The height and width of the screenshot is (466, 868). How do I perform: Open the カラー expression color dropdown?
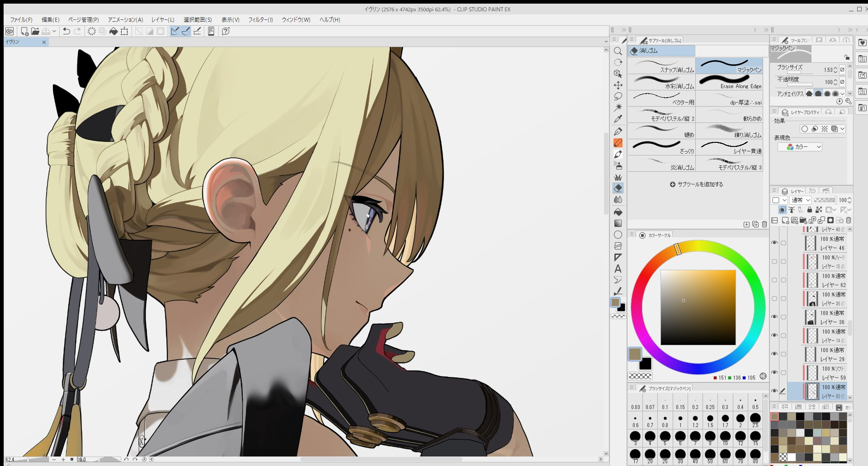click(800, 147)
